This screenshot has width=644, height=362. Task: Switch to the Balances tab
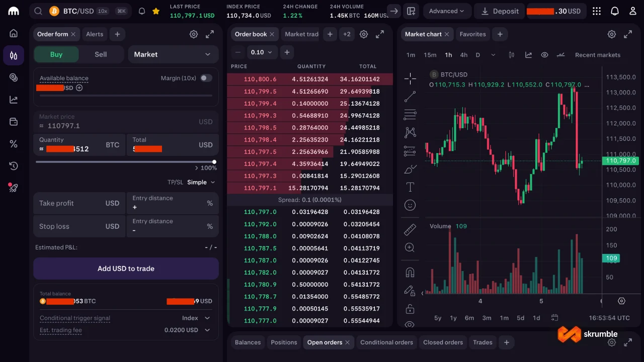248,342
